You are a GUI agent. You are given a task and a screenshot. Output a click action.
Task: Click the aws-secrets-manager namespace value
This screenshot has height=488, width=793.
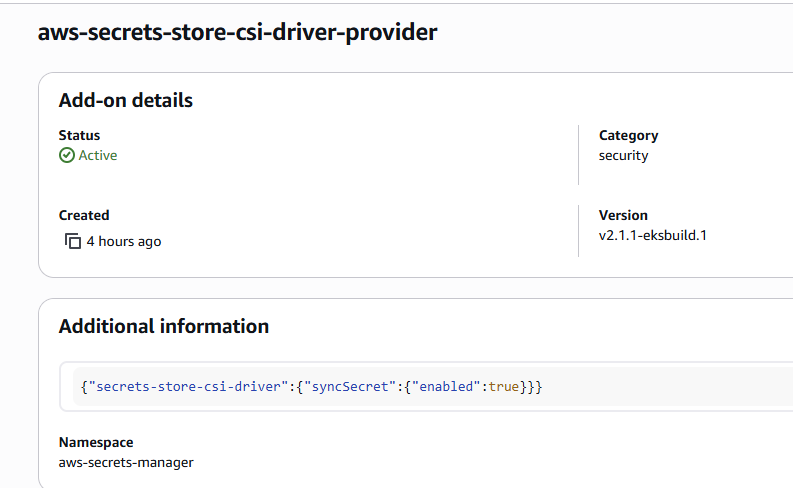126,462
